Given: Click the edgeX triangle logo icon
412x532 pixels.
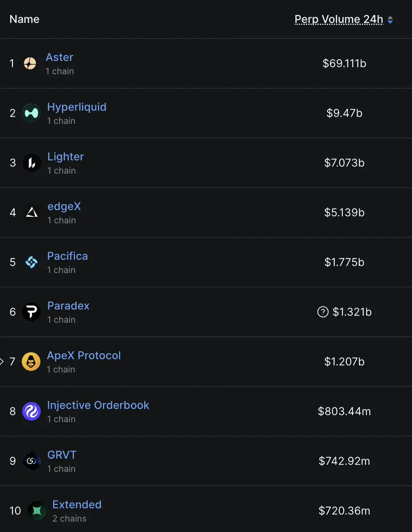Looking at the screenshot, I should [32, 213].
